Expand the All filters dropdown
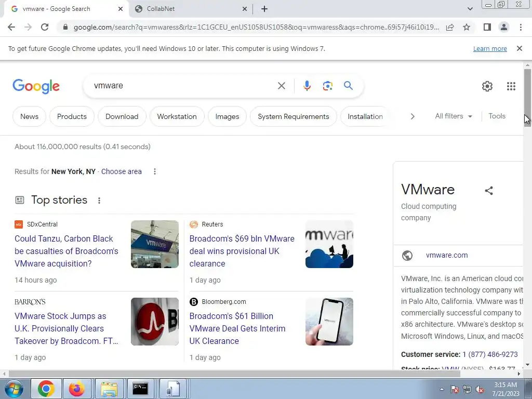532x399 pixels. 453,116
